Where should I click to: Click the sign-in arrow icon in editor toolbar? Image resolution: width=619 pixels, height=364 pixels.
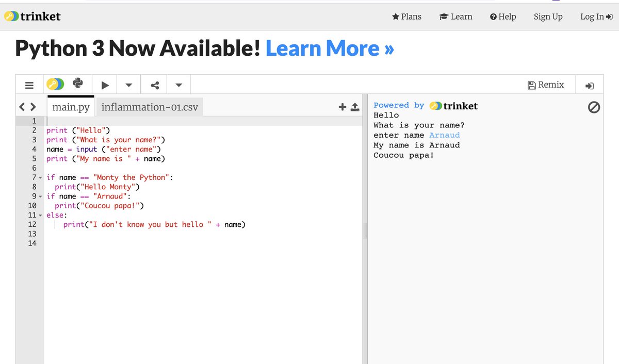click(590, 86)
